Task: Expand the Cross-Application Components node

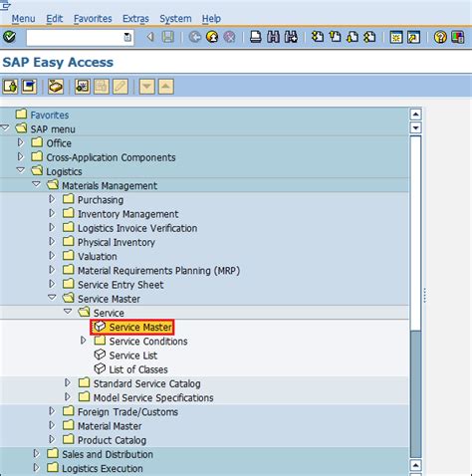Action: point(21,156)
